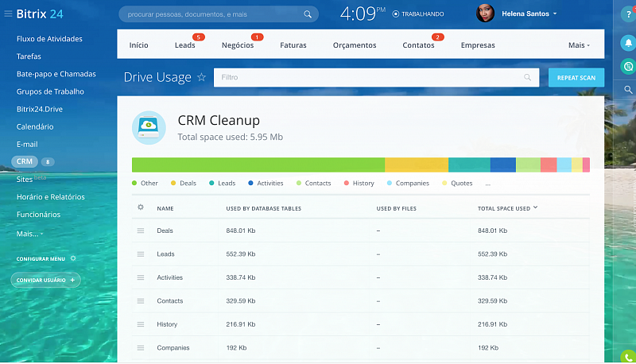Add Drive Usage to favorites with the star
Screen dimensions: 636x364
point(202,77)
